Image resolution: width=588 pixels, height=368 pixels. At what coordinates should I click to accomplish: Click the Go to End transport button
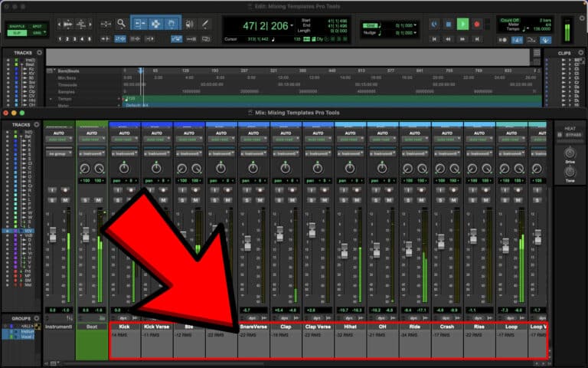click(x=477, y=39)
